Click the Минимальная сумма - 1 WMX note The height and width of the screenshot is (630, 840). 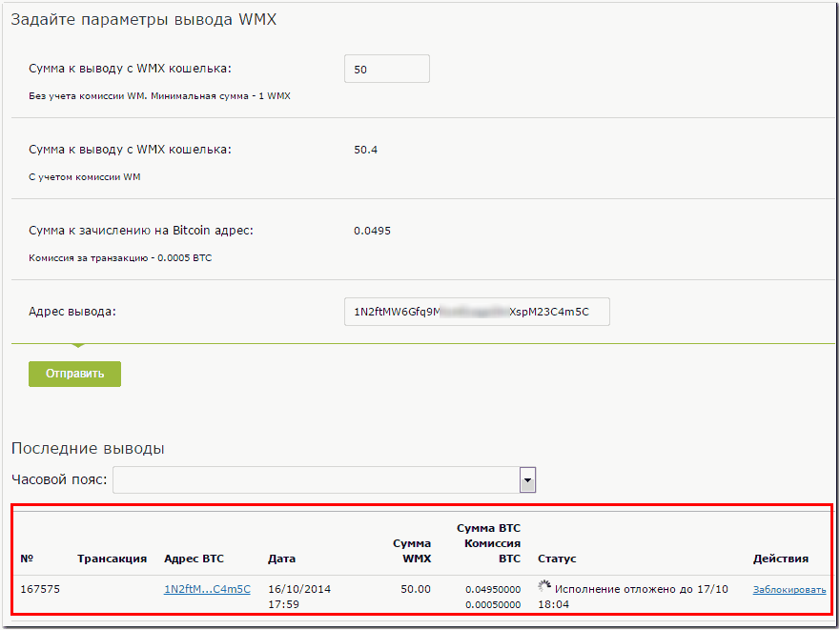click(x=220, y=96)
